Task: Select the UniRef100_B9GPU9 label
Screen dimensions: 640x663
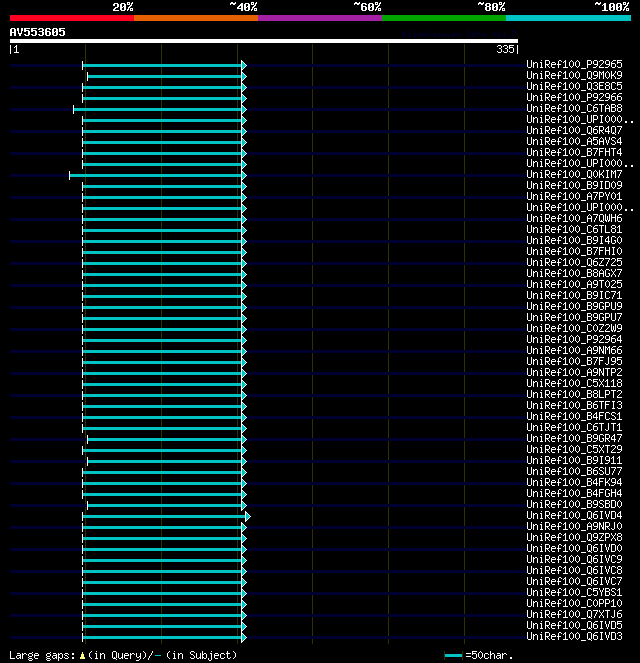Action: pyautogui.click(x=574, y=306)
